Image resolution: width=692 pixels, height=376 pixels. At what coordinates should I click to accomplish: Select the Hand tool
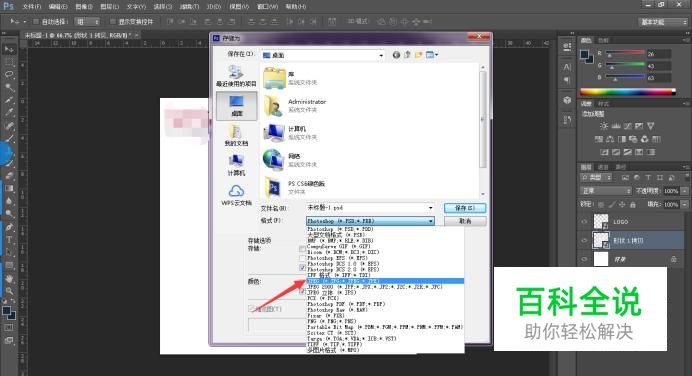(x=9, y=278)
